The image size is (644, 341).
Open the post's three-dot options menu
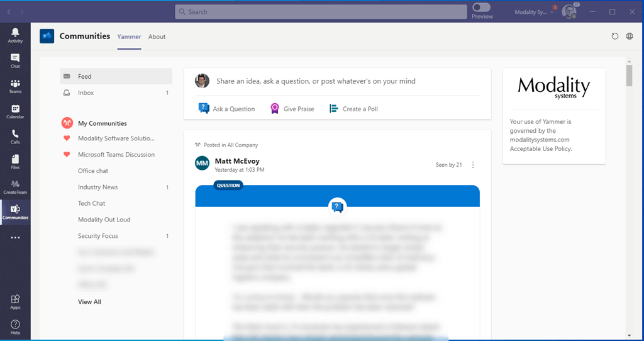point(473,165)
